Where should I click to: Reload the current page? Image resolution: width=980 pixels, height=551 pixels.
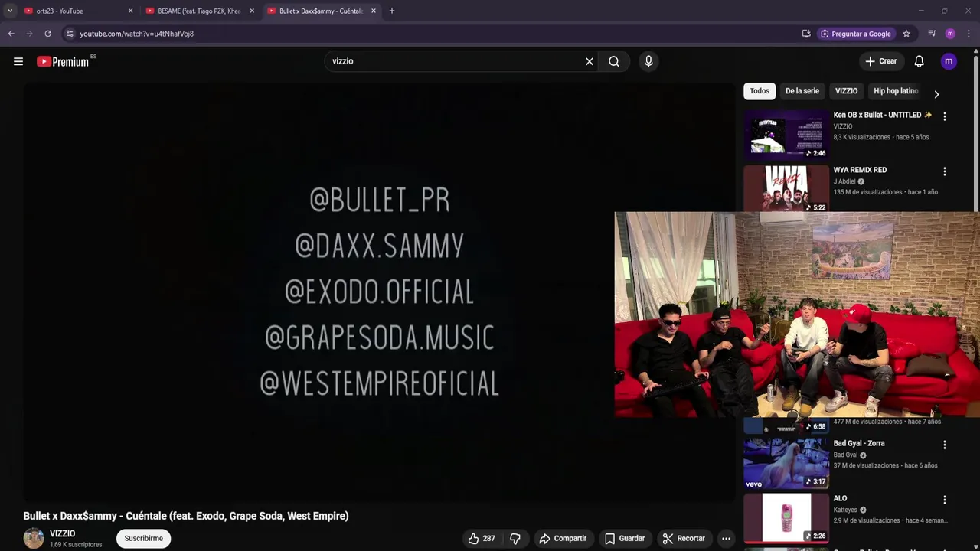pos(47,34)
